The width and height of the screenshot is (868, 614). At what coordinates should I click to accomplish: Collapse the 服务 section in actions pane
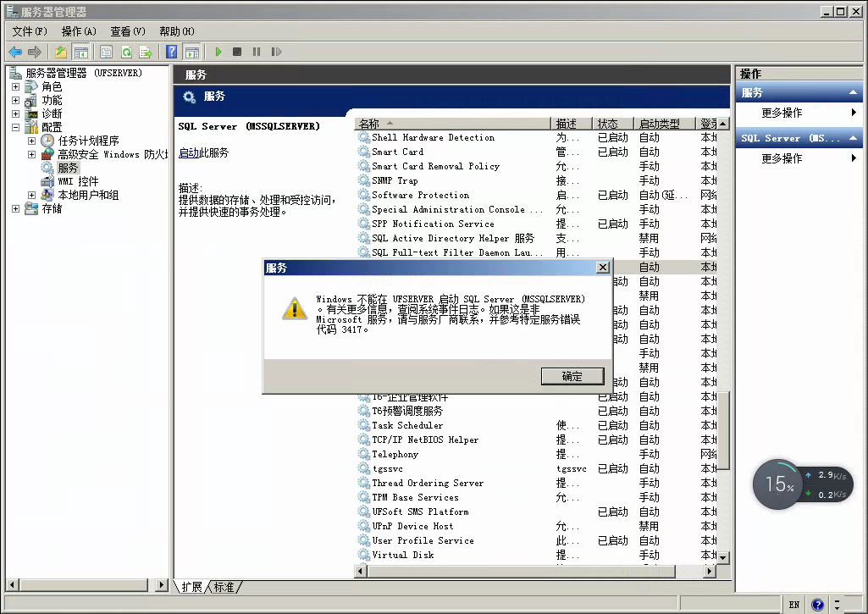point(853,92)
